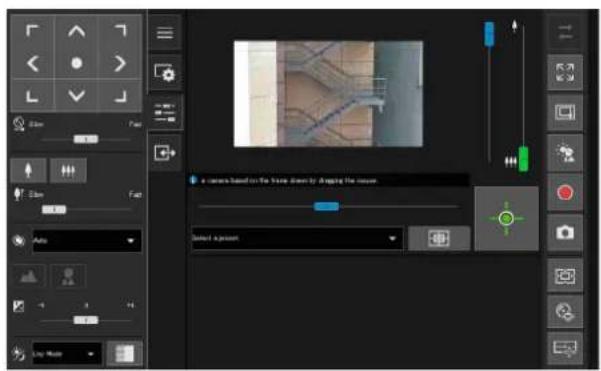Zoom in using the single-tree tele button
The height and width of the screenshot is (371, 601).
pos(28,170)
